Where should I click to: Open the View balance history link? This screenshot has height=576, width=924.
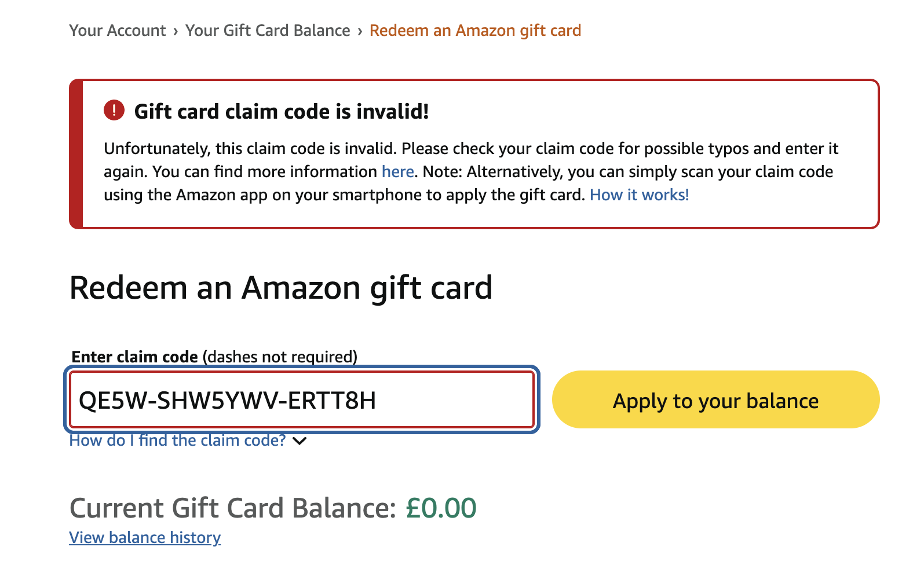pos(145,538)
